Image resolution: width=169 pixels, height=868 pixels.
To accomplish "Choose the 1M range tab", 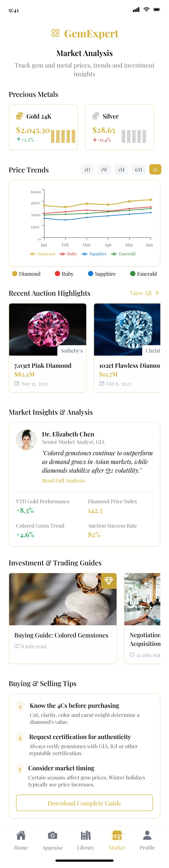I will coord(121,170).
